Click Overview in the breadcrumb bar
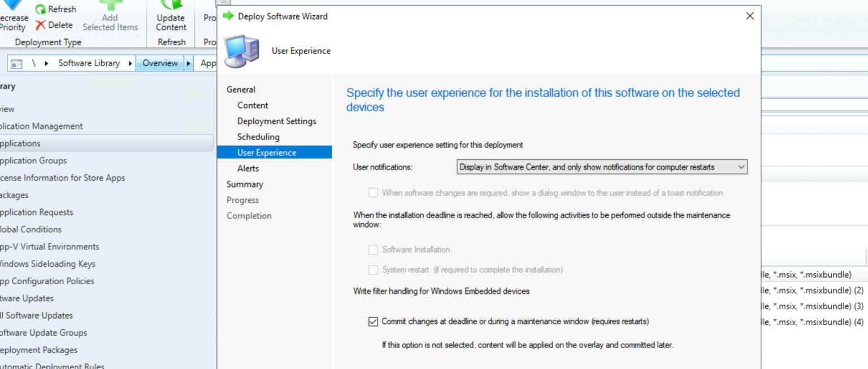The image size is (868, 369). pyautogui.click(x=160, y=63)
